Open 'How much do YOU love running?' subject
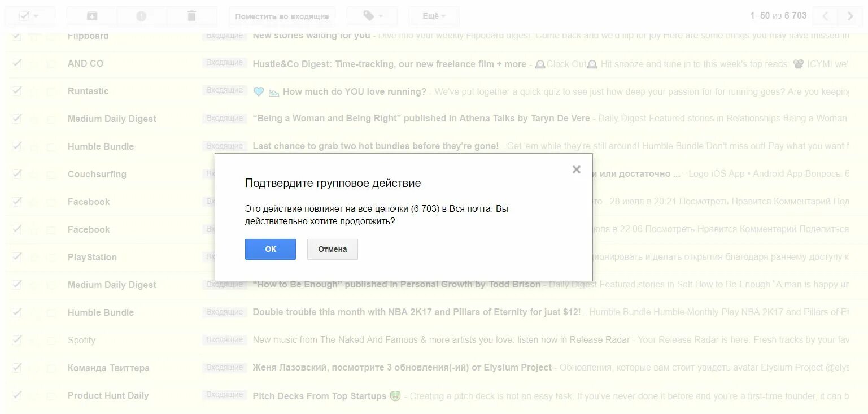The width and height of the screenshot is (868, 414). coord(355,91)
